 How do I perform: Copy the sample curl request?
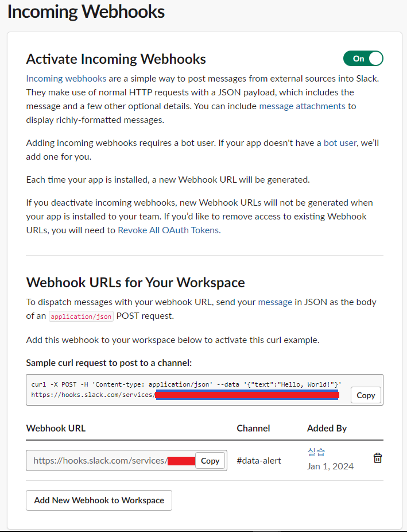pos(366,395)
